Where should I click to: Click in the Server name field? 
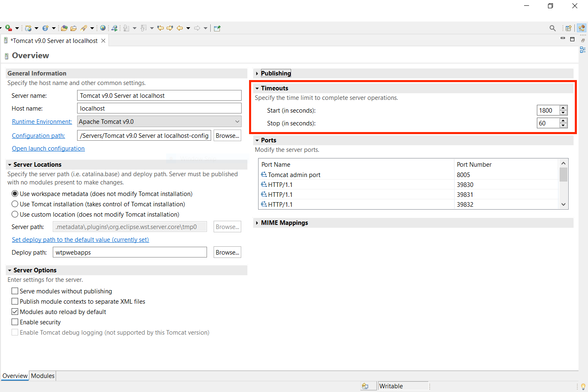pyautogui.click(x=159, y=95)
